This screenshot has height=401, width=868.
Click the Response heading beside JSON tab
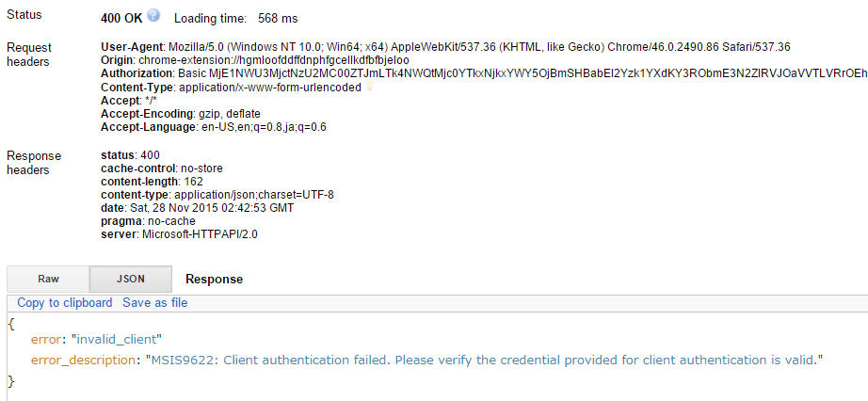[215, 280]
